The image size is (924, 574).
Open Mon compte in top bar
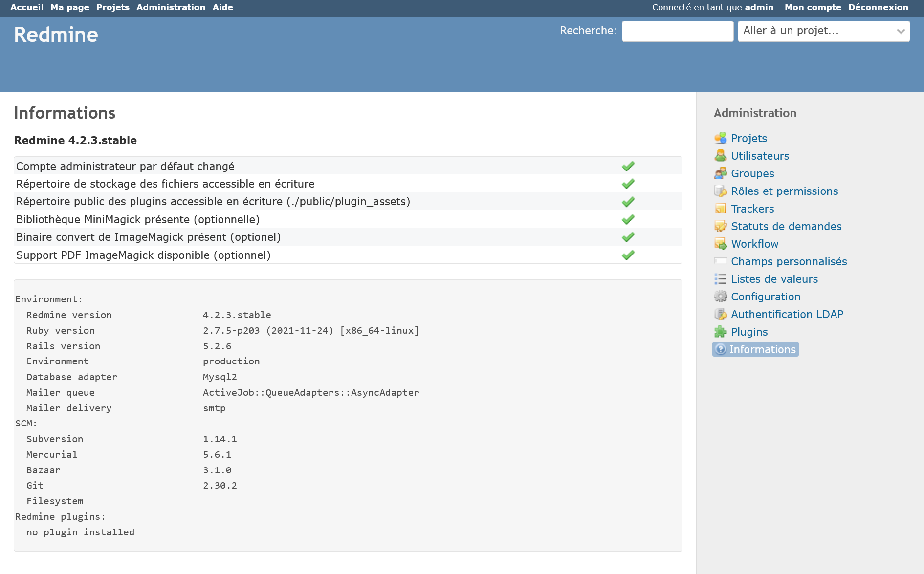click(813, 7)
